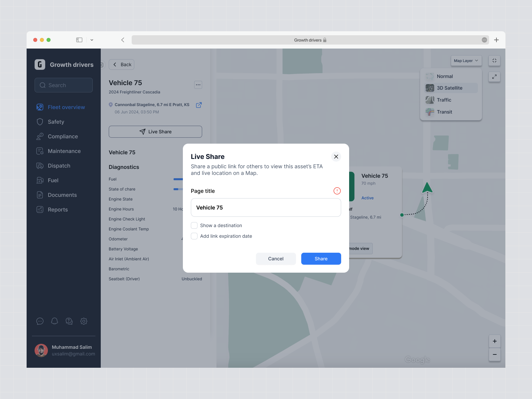
Task: Expand the browser tab chevron near sidebar toggle
Action: pyautogui.click(x=92, y=40)
